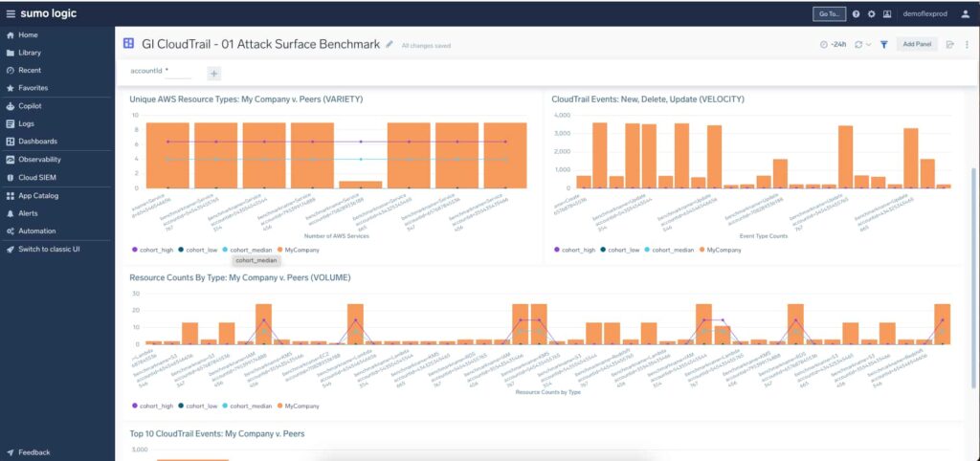Click the plus icon to add filter
This screenshot has height=461, width=980.
(x=213, y=74)
